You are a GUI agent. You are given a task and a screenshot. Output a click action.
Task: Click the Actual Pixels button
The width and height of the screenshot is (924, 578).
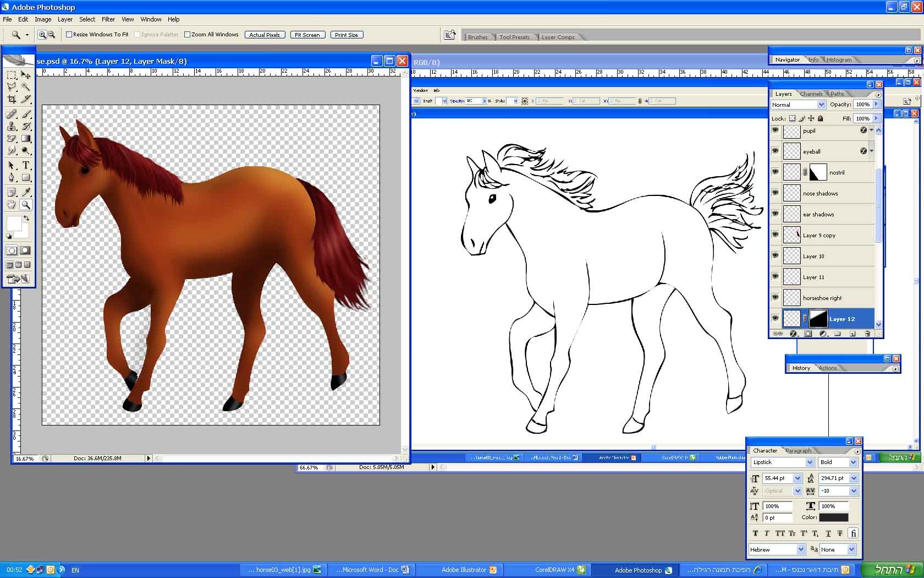click(265, 35)
